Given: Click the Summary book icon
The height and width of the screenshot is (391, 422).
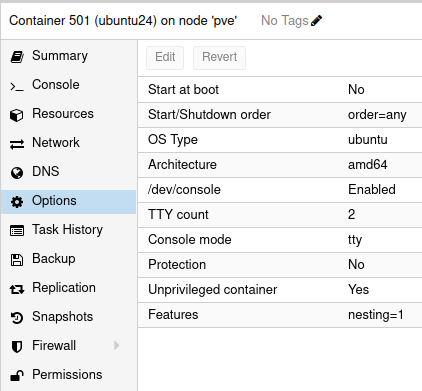Looking at the screenshot, I should click(17, 57).
